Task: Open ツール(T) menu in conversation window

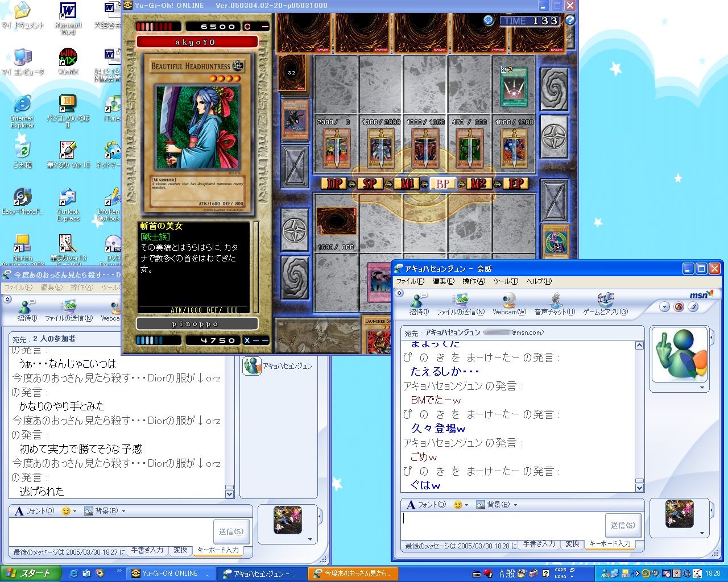Action: [505, 281]
